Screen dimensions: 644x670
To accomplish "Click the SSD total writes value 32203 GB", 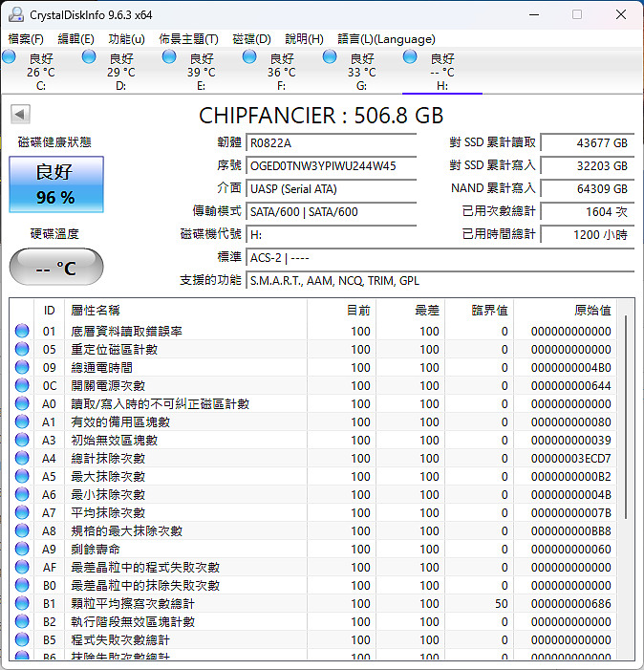I will pyautogui.click(x=588, y=165).
